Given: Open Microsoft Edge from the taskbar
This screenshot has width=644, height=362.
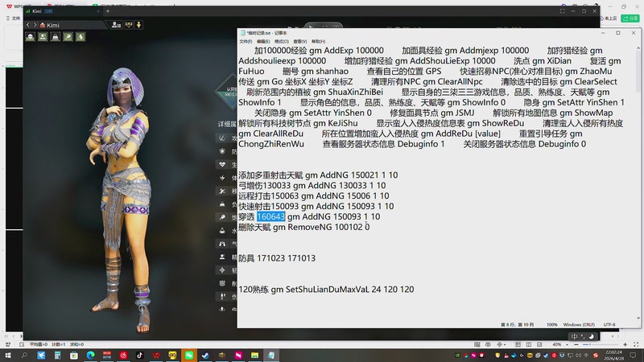Looking at the screenshot, I should pos(90,356).
